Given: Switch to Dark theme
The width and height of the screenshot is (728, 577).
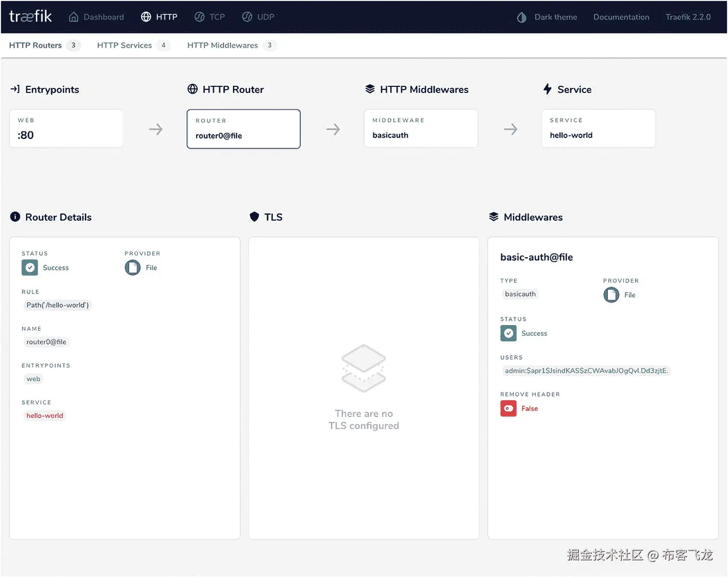Looking at the screenshot, I should [x=547, y=17].
